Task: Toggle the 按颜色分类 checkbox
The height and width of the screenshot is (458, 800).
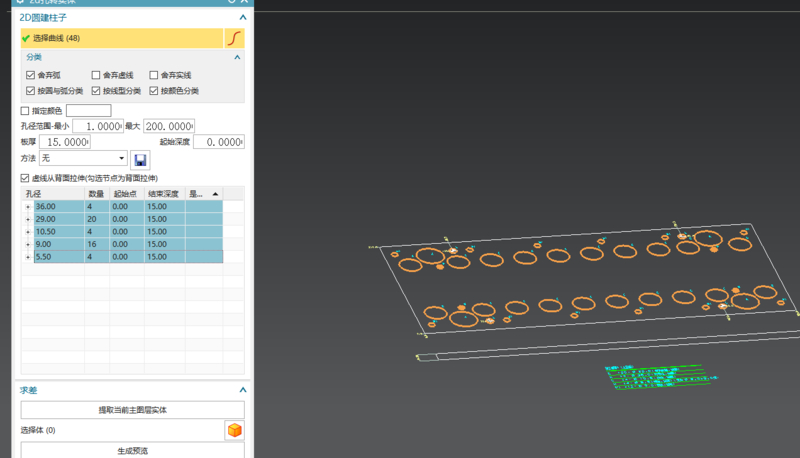Action: (154, 91)
